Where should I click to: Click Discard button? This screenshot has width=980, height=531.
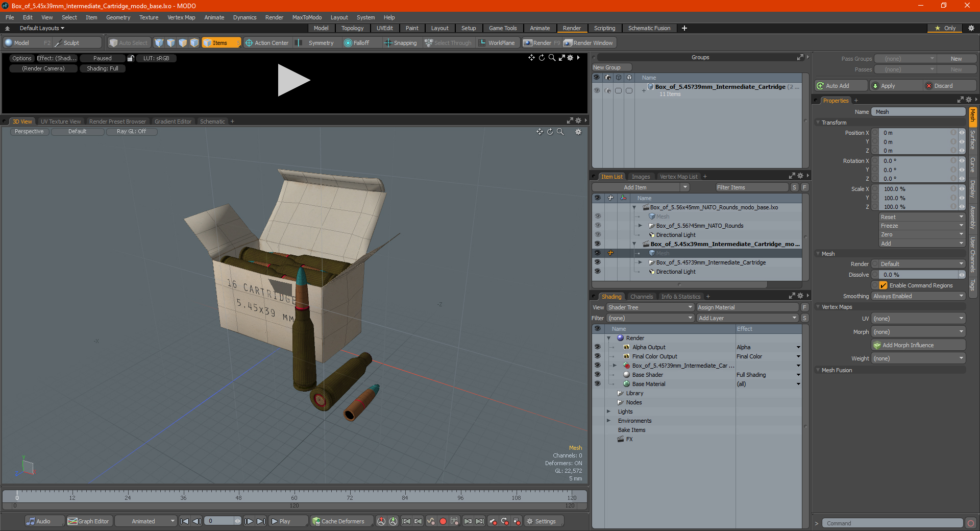(950, 86)
